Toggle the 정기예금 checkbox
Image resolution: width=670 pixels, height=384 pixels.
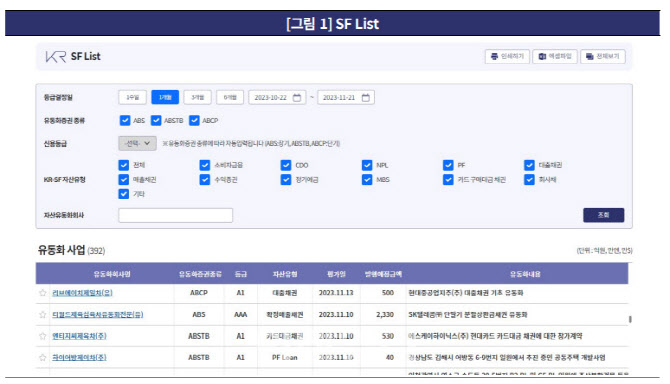click(286, 179)
